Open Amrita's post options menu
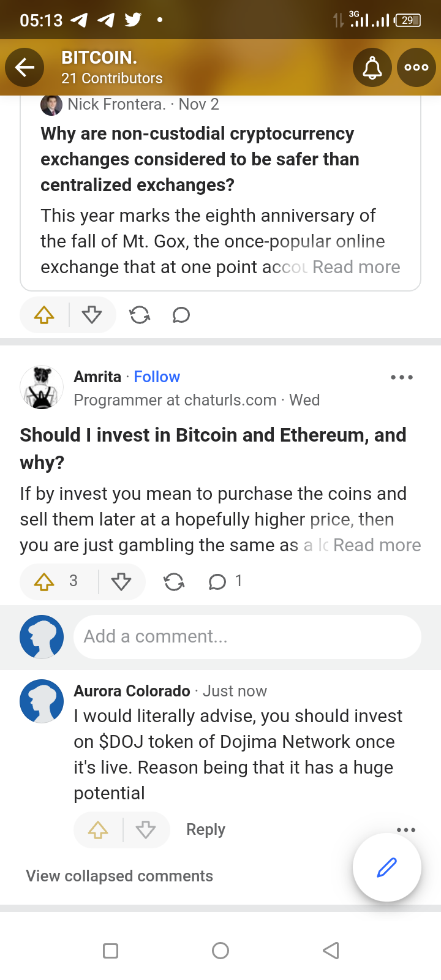This screenshot has width=441, height=980. pos(401,377)
